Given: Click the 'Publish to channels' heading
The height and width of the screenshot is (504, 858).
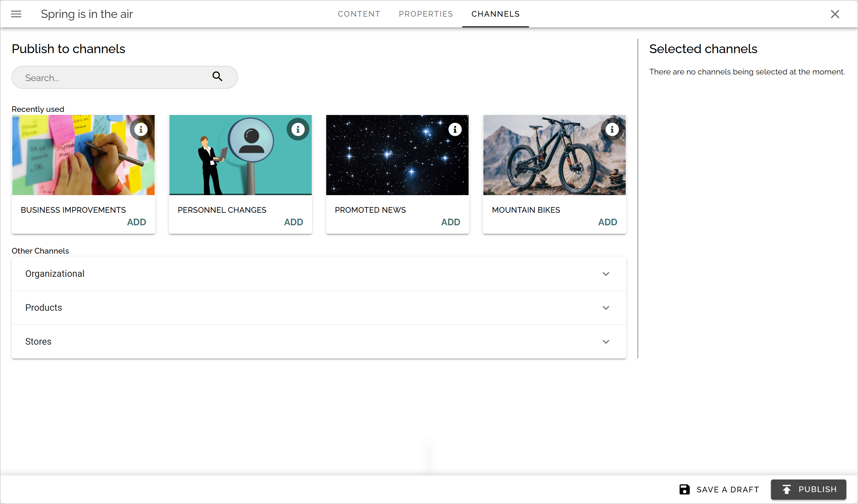Looking at the screenshot, I should 69,49.
